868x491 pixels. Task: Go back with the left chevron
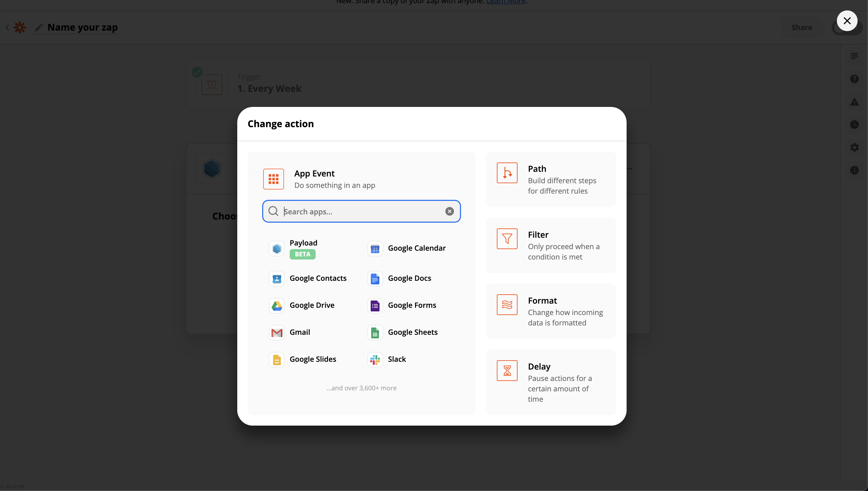coord(7,27)
